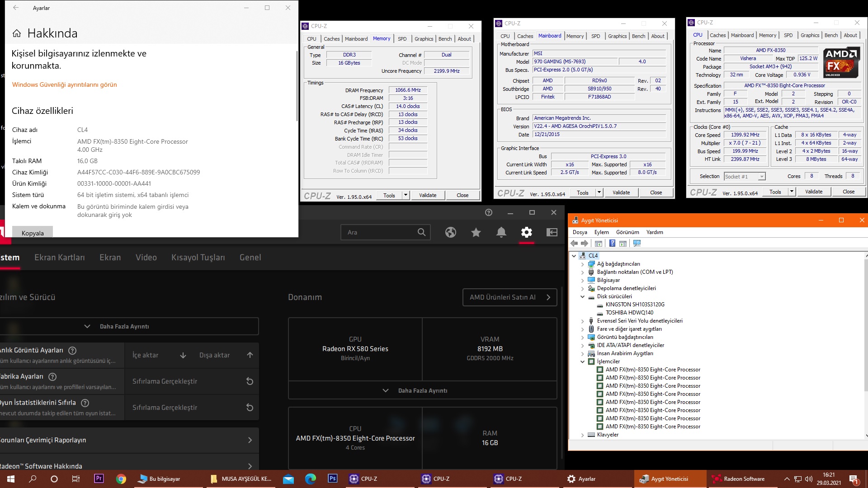The width and height of the screenshot is (868, 488).
Task: Open Ekran Kartları tab in Radeon Software
Action: (x=60, y=257)
